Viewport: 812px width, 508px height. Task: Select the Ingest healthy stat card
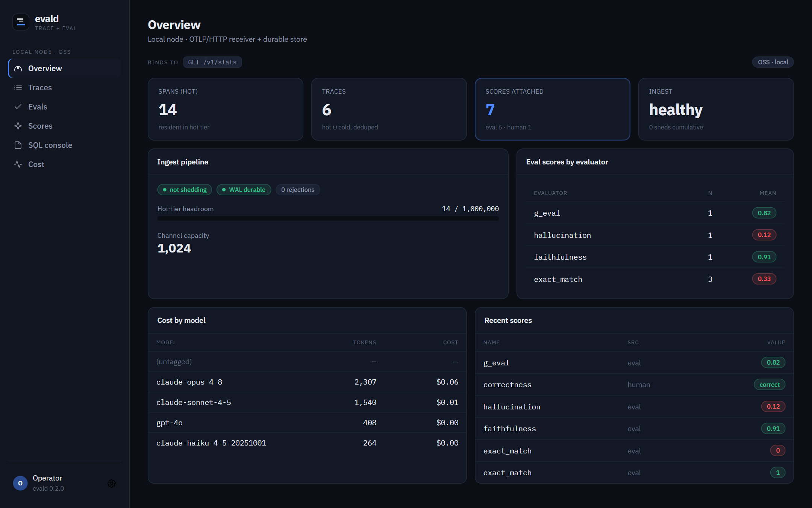716,109
